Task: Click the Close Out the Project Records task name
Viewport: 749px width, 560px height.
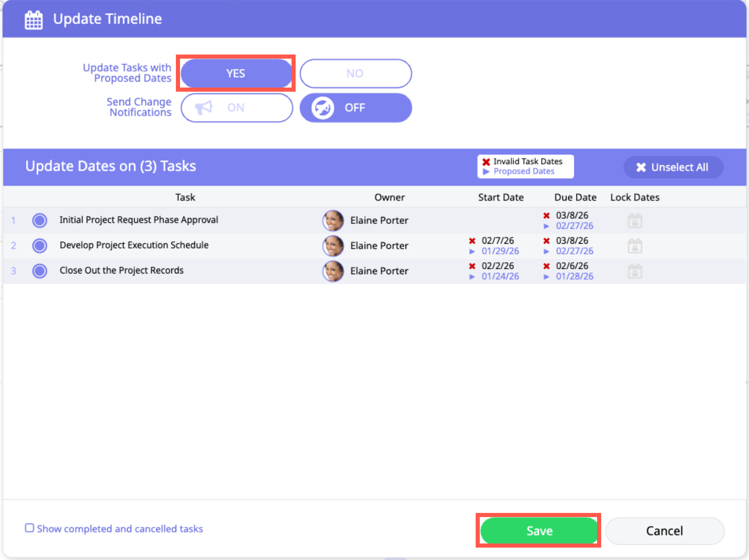Action: [x=121, y=271]
